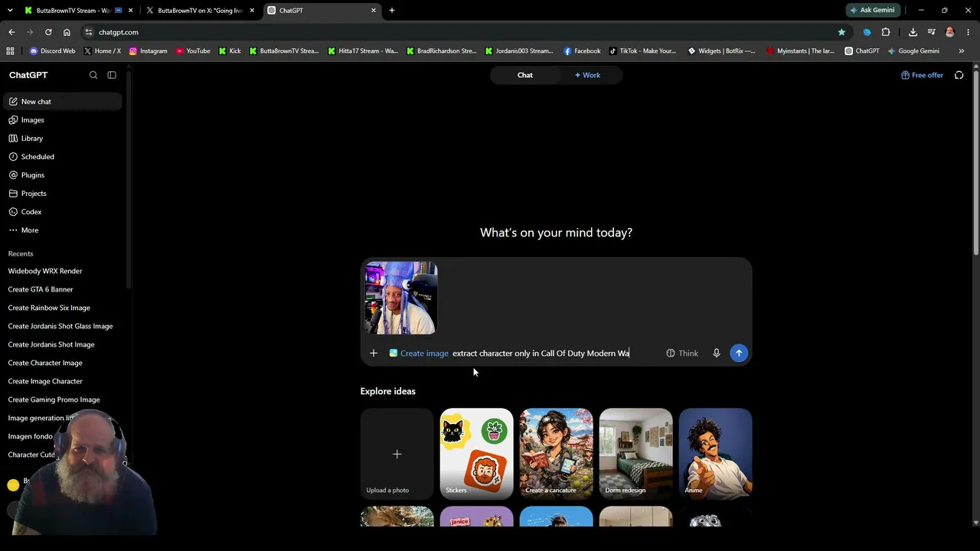This screenshot has width=980, height=551.
Task: Open the Instagram bookmark
Action: click(x=148, y=51)
